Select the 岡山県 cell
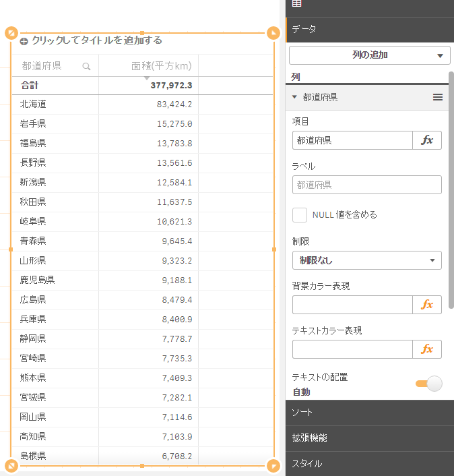Viewport: 454px width, 476px height. click(x=55, y=417)
